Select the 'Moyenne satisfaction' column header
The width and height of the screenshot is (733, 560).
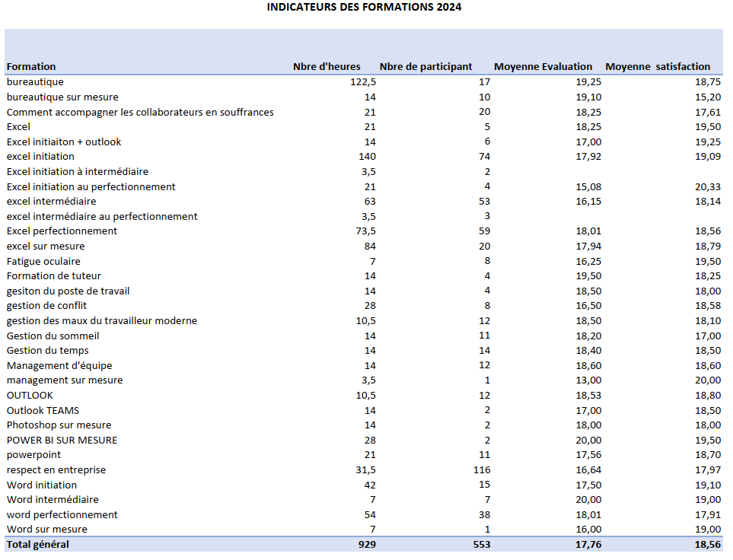tap(658, 67)
